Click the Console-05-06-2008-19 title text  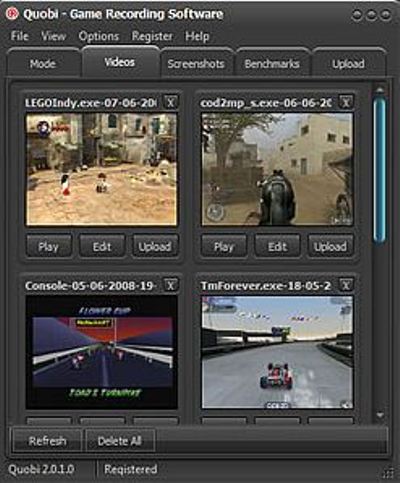tap(91, 286)
